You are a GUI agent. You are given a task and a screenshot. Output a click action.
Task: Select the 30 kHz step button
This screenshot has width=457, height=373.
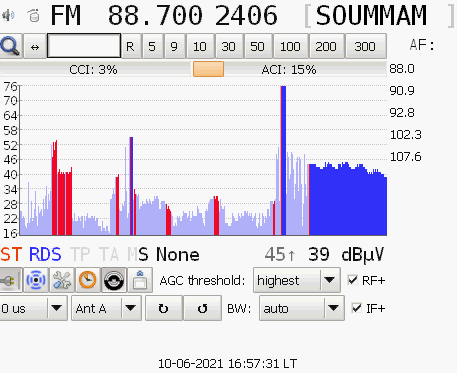click(229, 46)
